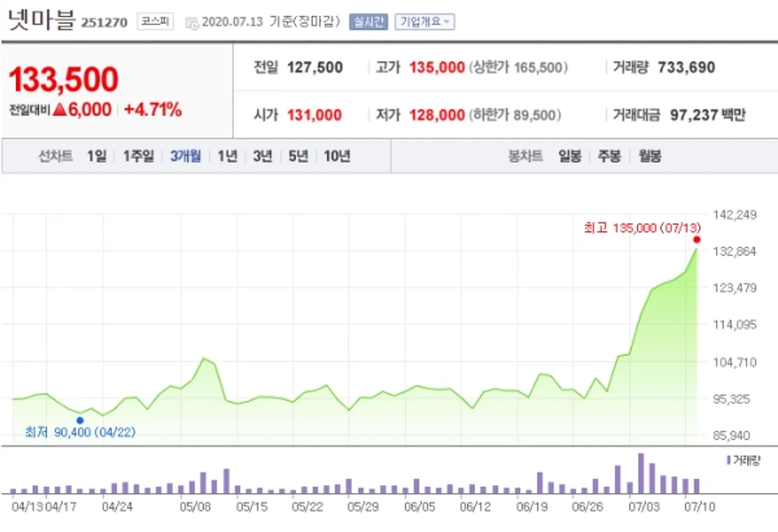Viewport: 778px width, 532px height.
Task: Click the 코스피 market badge
Action: click(x=155, y=22)
